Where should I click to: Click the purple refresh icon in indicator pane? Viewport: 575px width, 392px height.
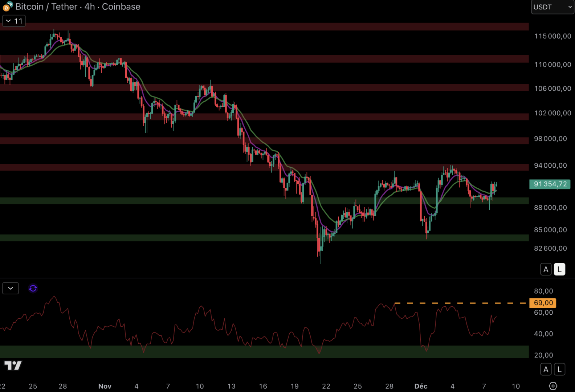point(33,288)
